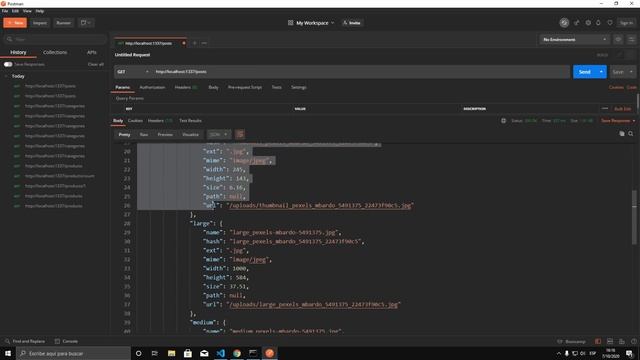640x360 pixels.
Task: Click the response body vertical scrollbar
Action: tap(634, 218)
